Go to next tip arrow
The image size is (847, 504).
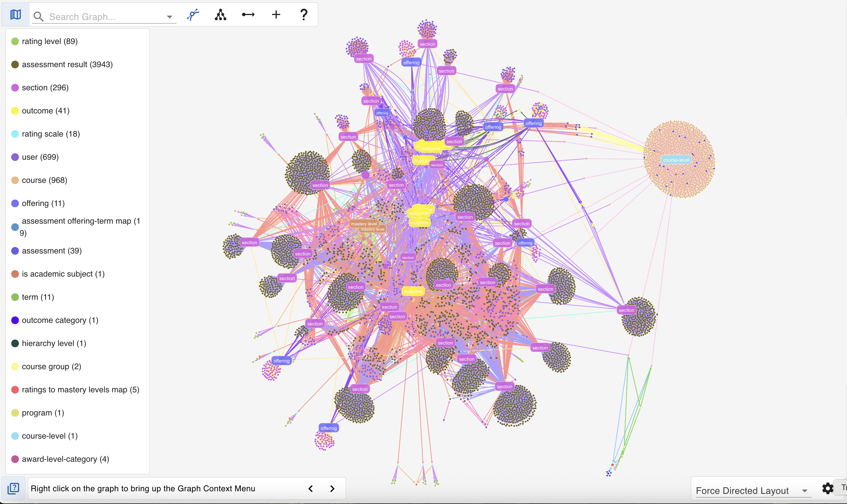332,488
